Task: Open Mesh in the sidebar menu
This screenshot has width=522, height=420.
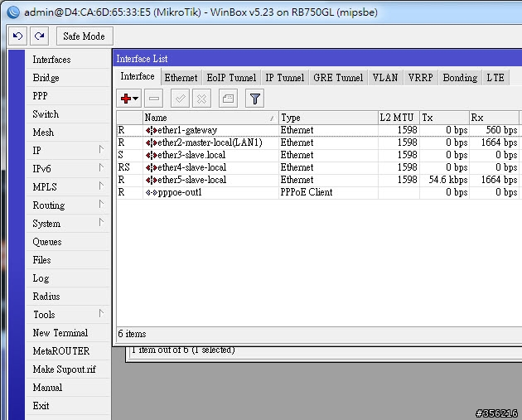Action: [68, 133]
